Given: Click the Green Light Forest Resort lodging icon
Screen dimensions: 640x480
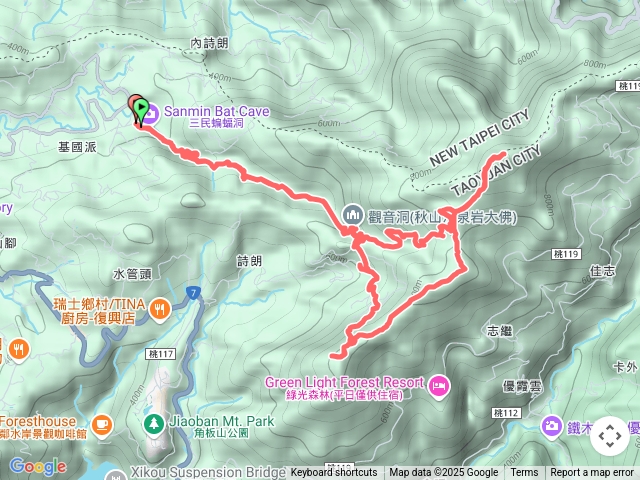Looking at the screenshot, I should [x=439, y=386].
